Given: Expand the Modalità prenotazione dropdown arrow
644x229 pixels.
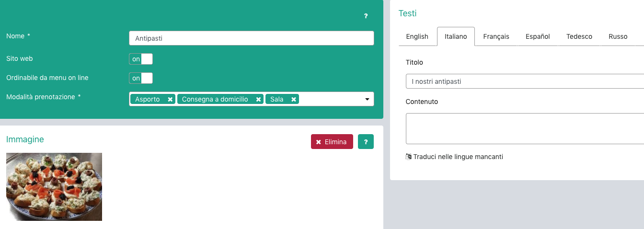Looking at the screenshot, I should point(367,99).
